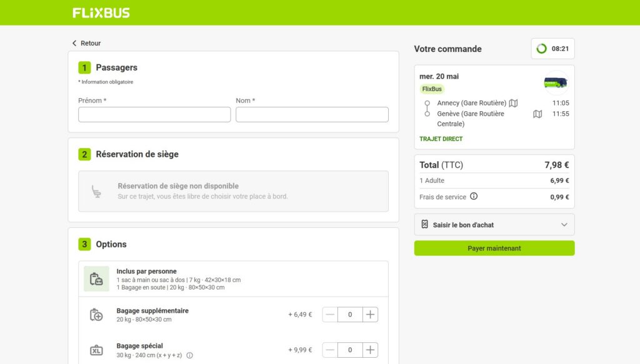The height and width of the screenshot is (364, 640).
Task: Click the Bagage spécial XL icon
Action: point(96,350)
